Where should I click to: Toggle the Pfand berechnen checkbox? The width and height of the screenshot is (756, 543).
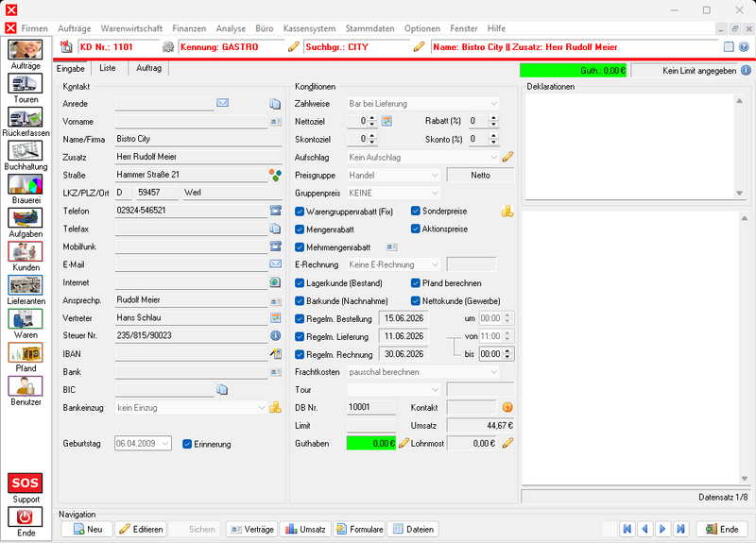(415, 282)
